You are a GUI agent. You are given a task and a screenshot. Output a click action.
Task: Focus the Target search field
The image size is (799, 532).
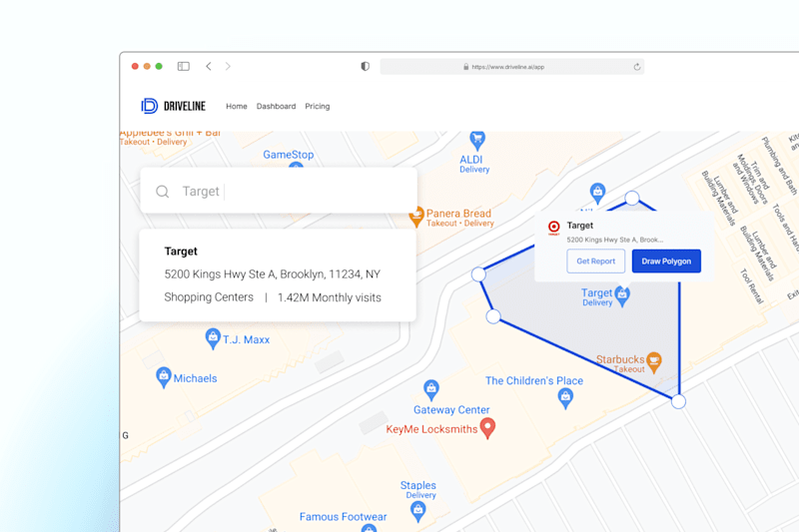[x=279, y=191]
